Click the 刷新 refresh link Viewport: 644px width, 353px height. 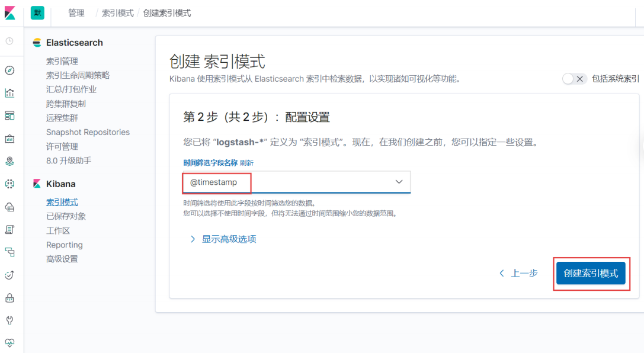pos(246,163)
